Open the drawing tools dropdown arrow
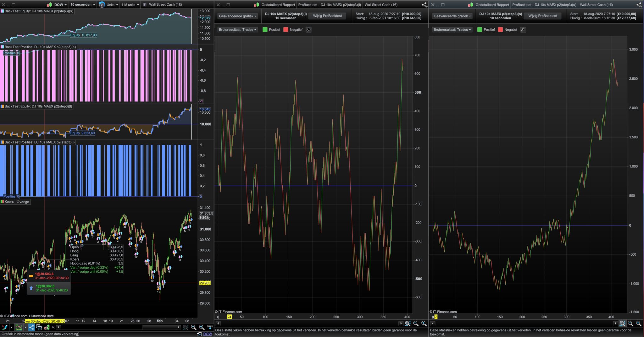The image size is (644, 337). [12, 327]
